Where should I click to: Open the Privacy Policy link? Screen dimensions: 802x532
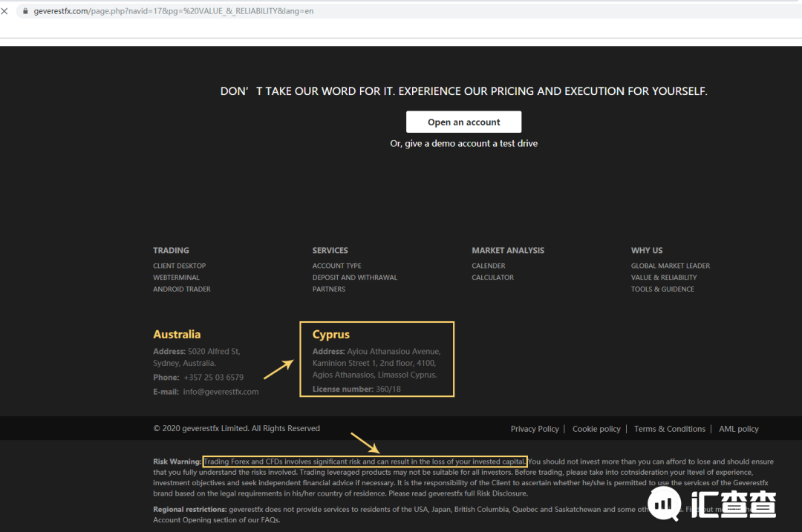(535, 430)
